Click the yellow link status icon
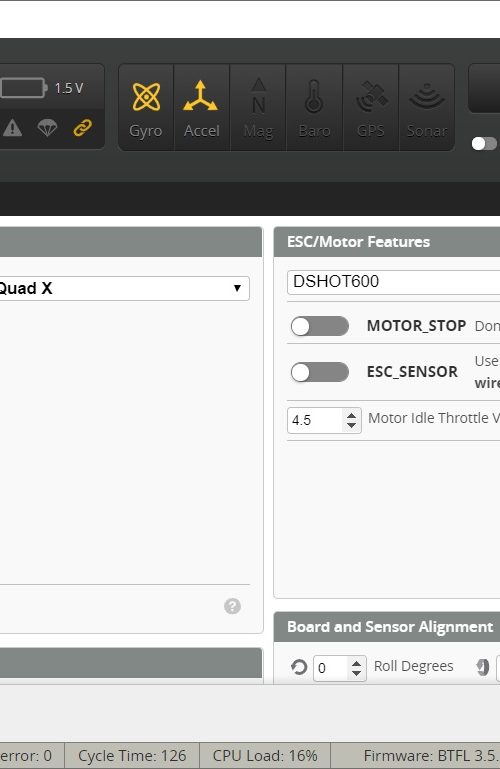This screenshot has height=769, width=500. point(82,128)
